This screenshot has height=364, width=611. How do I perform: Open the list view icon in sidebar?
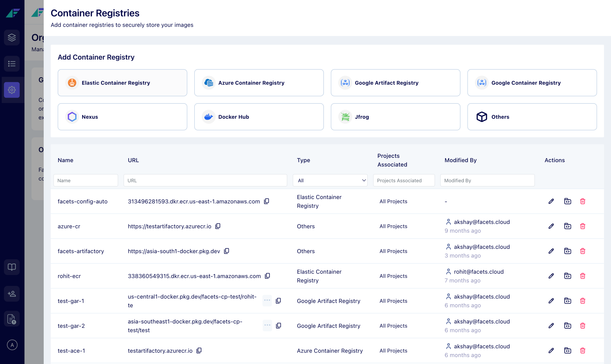(x=12, y=64)
